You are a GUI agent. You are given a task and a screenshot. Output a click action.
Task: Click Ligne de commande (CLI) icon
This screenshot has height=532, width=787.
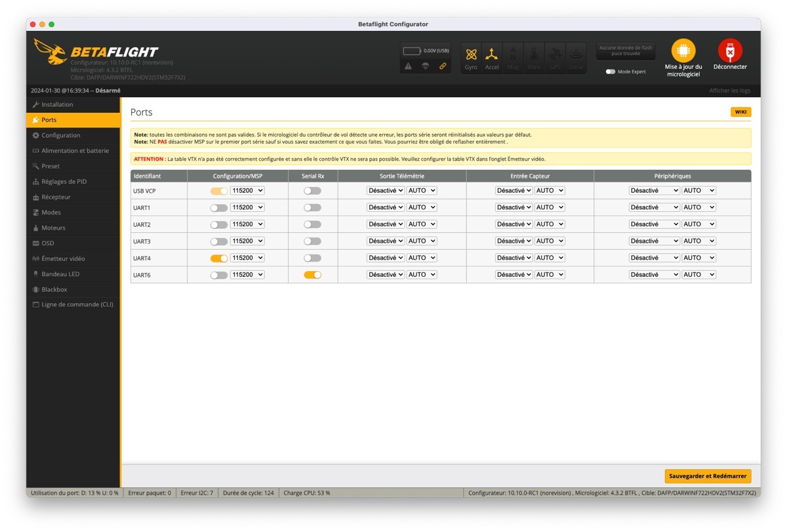point(36,304)
